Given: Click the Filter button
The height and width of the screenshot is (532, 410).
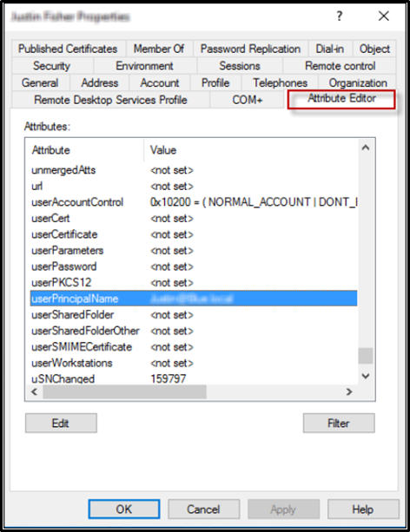Looking at the screenshot, I should pos(339,424).
